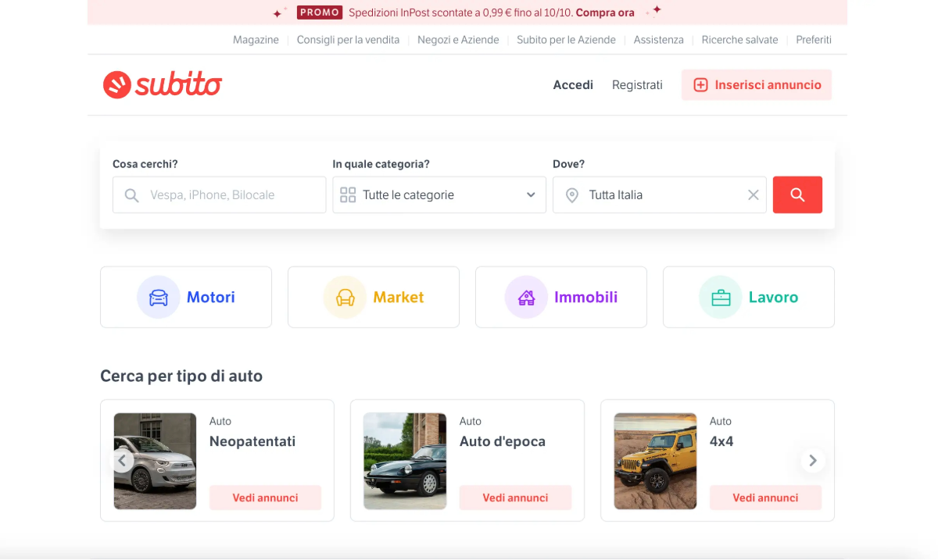
Task: Open the Tutte le categorie dropdown
Action: (439, 195)
